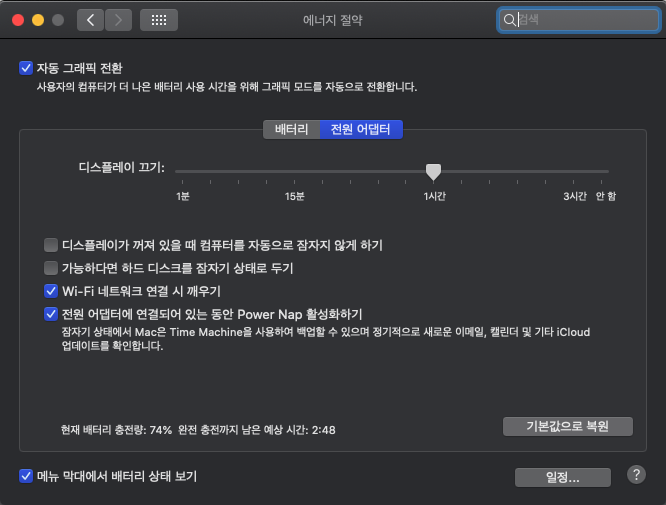Open the 일정... schedule button
Image resolution: width=666 pixels, height=505 pixels.
click(x=563, y=477)
